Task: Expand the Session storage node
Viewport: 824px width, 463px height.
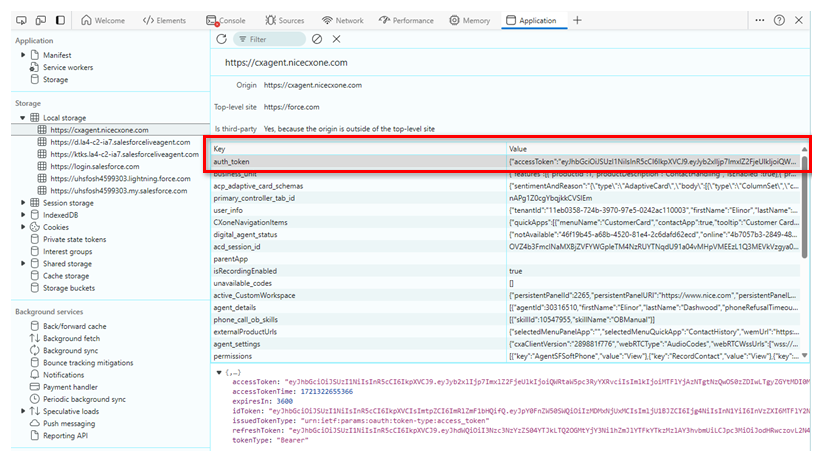Action: pos(23,203)
